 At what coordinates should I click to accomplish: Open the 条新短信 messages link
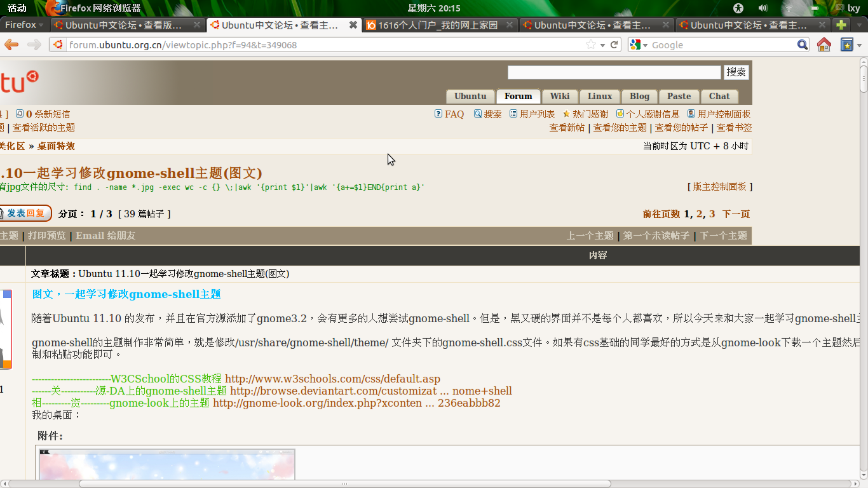pyautogui.click(x=48, y=114)
